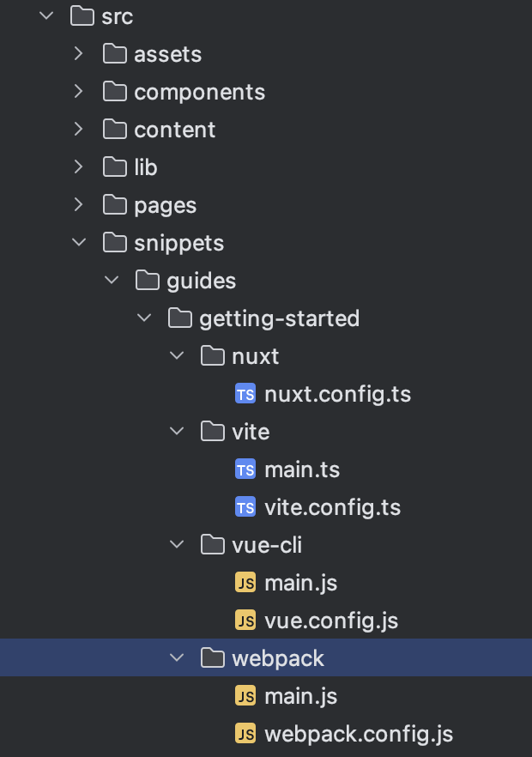Expand the content folder arrow

[79, 130]
